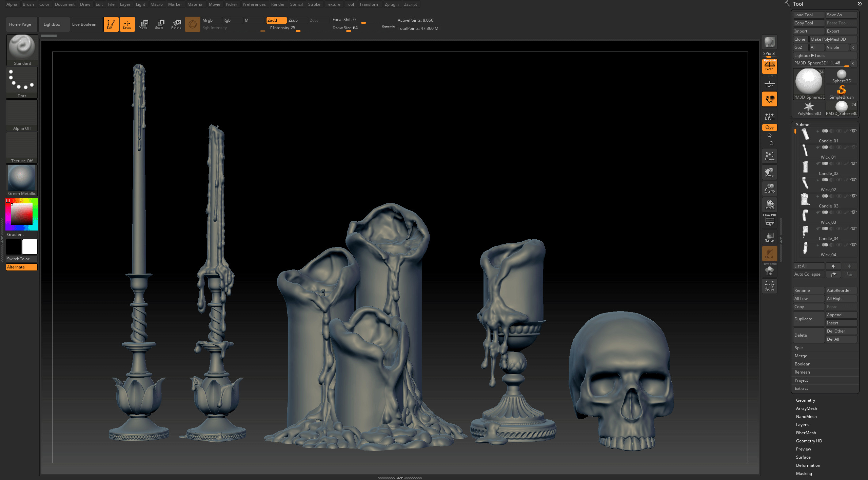Open the Alpha Off selector

point(22,115)
